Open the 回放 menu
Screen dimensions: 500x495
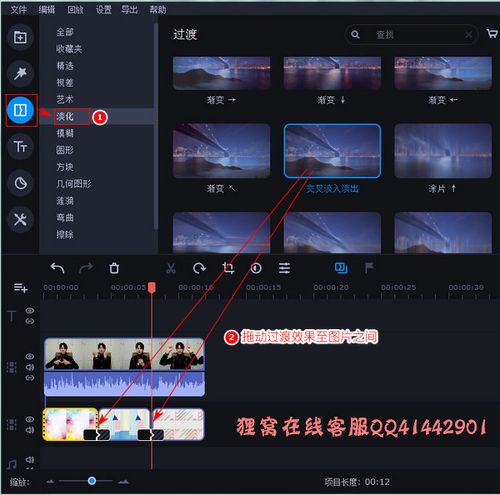coord(75,9)
